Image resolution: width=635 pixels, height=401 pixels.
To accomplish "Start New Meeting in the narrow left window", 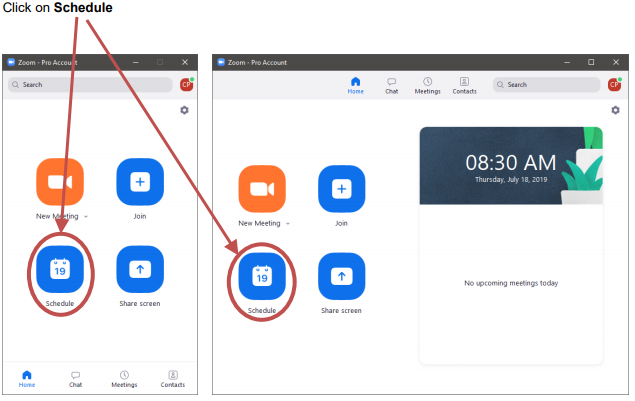I will (x=60, y=183).
